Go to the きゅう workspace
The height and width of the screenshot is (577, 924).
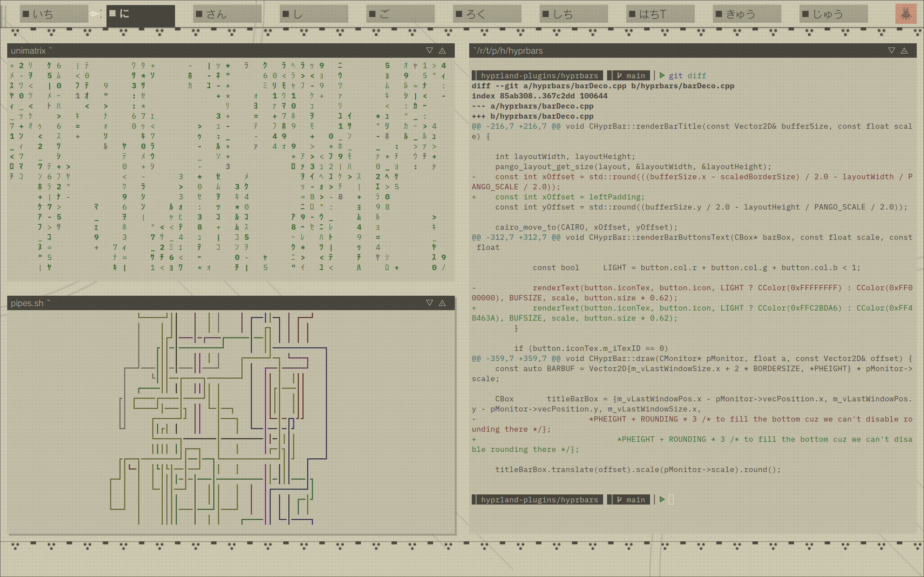747,14
